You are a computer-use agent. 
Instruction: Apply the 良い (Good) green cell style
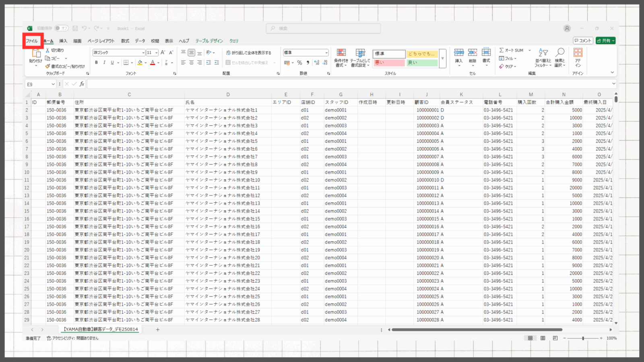(x=422, y=63)
